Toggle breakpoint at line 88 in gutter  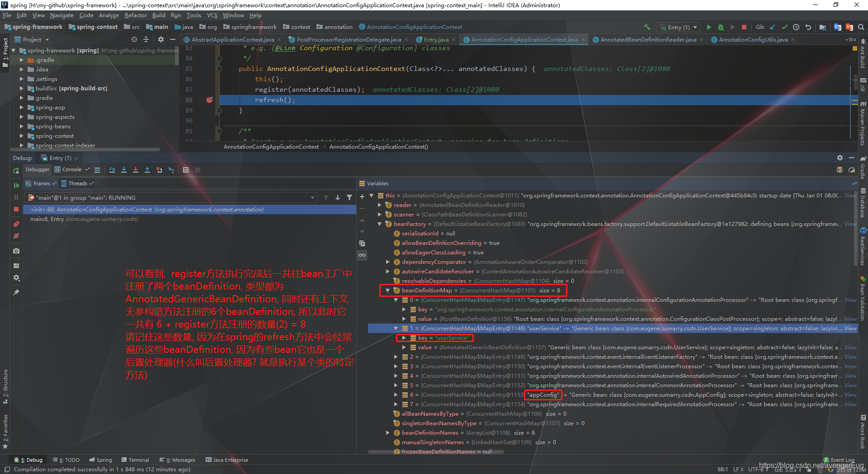[x=209, y=100]
